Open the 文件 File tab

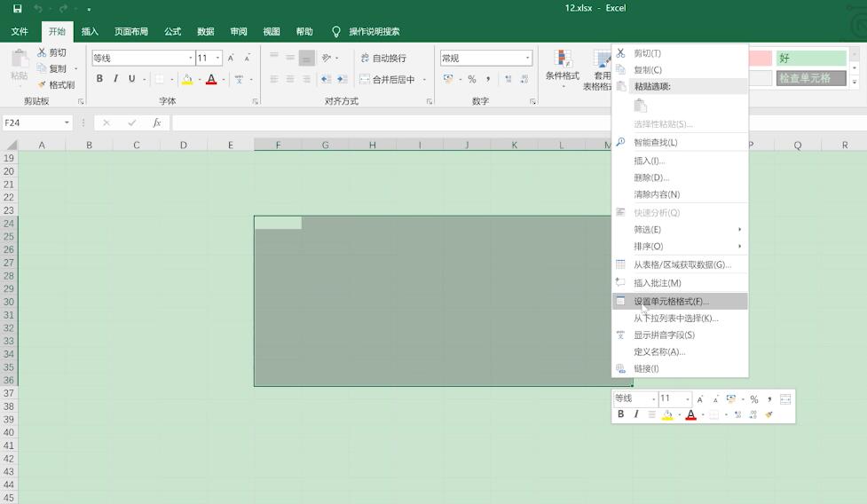(20, 32)
